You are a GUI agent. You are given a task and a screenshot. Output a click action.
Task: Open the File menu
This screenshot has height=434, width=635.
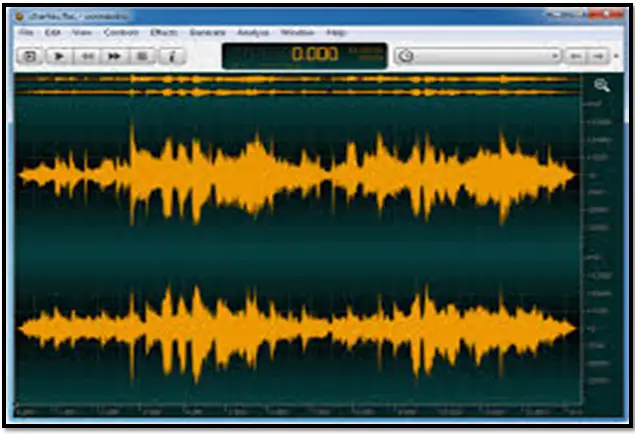tap(26, 33)
